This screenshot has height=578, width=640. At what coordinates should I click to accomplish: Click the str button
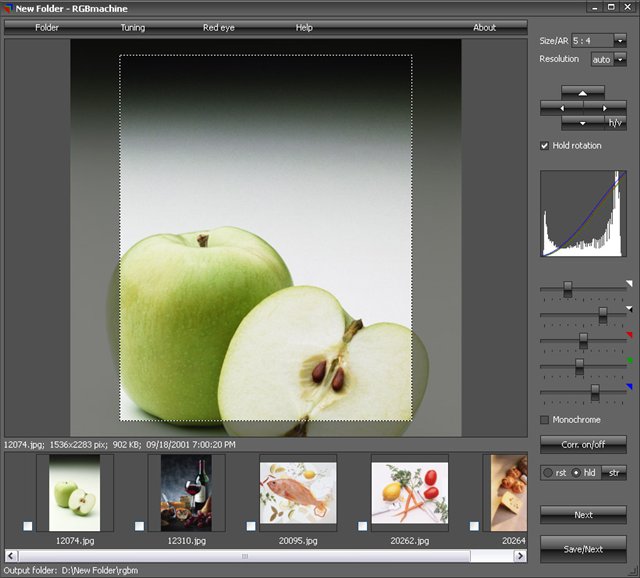coord(612,472)
